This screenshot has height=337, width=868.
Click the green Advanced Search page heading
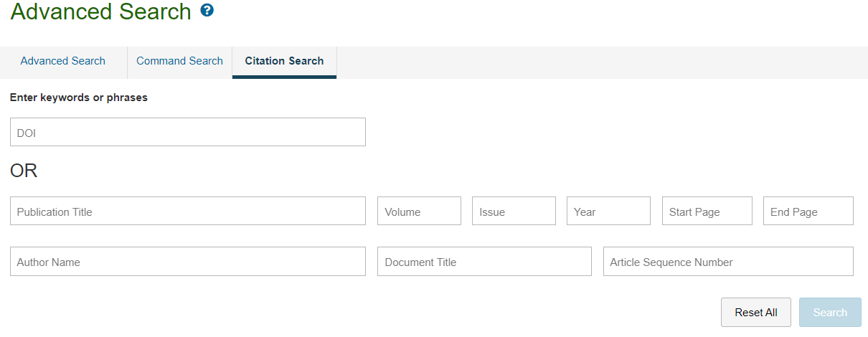101,11
